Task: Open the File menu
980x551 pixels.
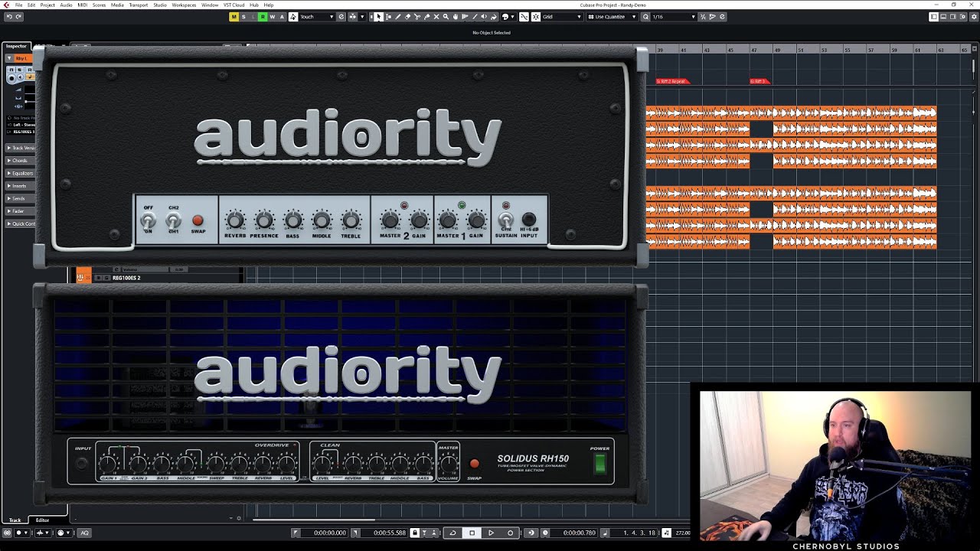Action: pos(18,5)
